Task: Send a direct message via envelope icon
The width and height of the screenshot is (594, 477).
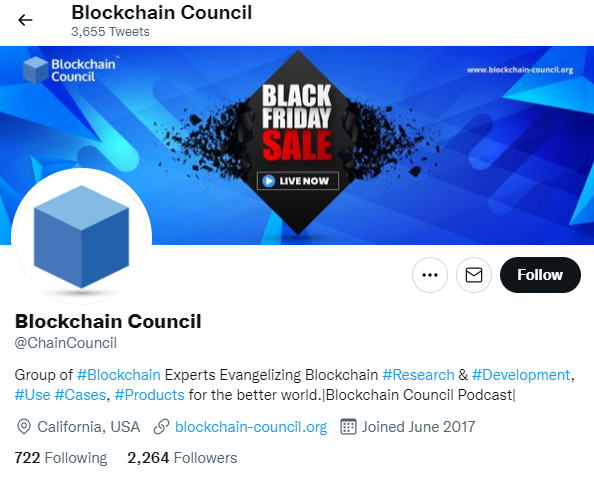Action: click(474, 275)
